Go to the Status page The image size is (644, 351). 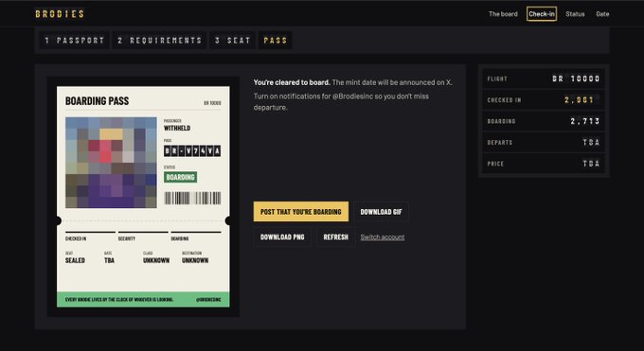(575, 14)
